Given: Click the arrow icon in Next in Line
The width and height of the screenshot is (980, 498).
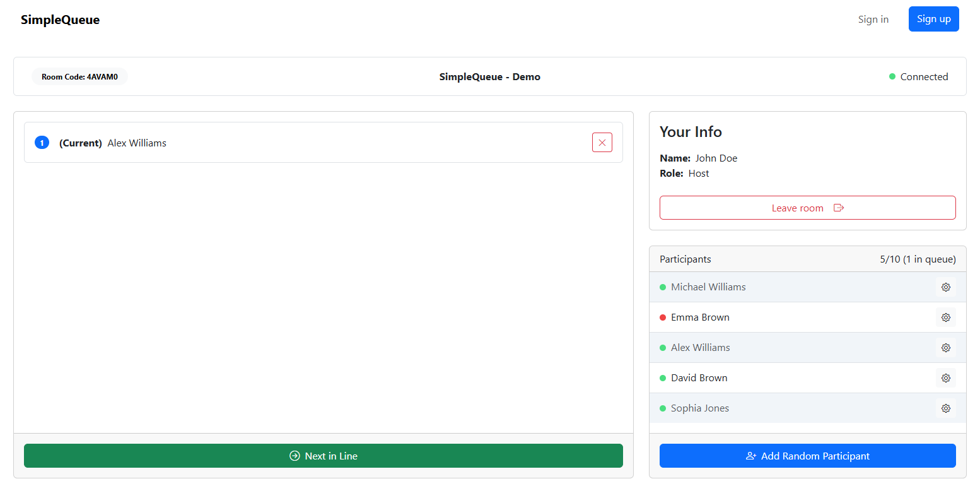Looking at the screenshot, I should click(x=295, y=455).
